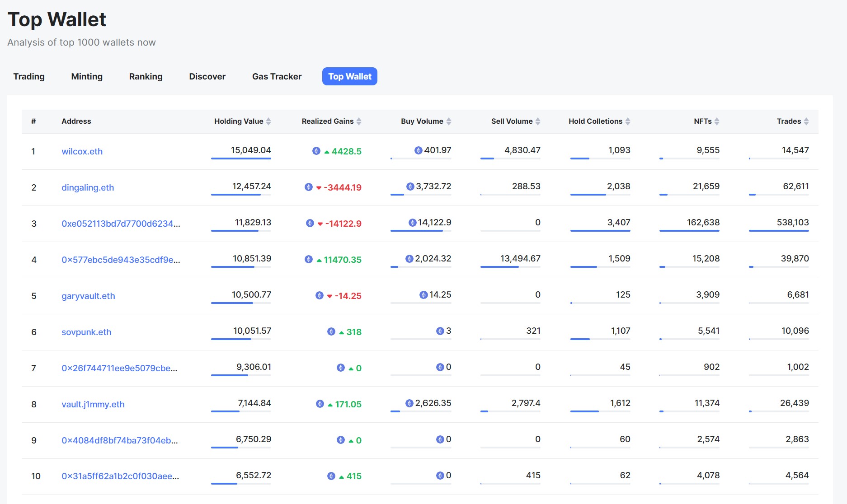Click green up arrow beside 11470.35
The height and width of the screenshot is (504, 847).
319,260
